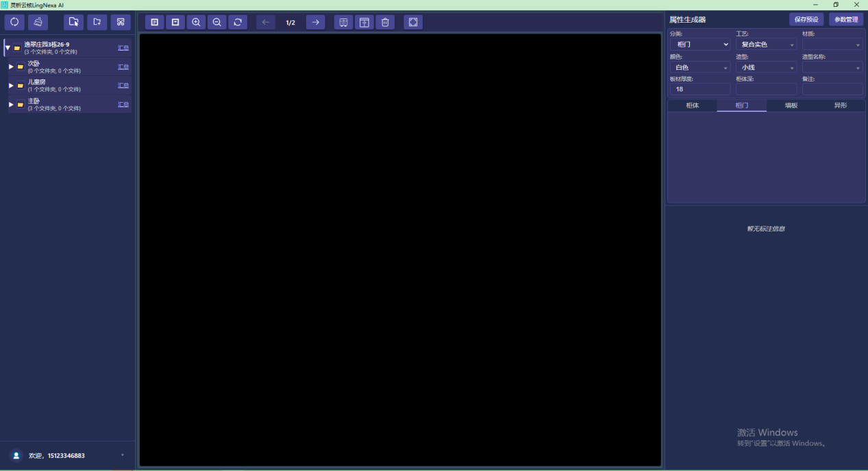868x471 pixels.
Task: Click the scissors cut icon in left toolbar
Action: (121, 22)
